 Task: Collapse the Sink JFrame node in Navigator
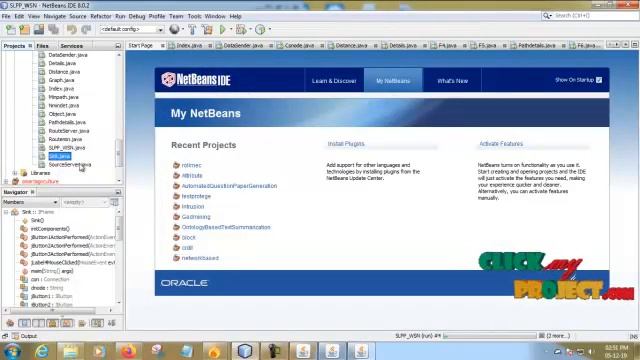[6, 212]
